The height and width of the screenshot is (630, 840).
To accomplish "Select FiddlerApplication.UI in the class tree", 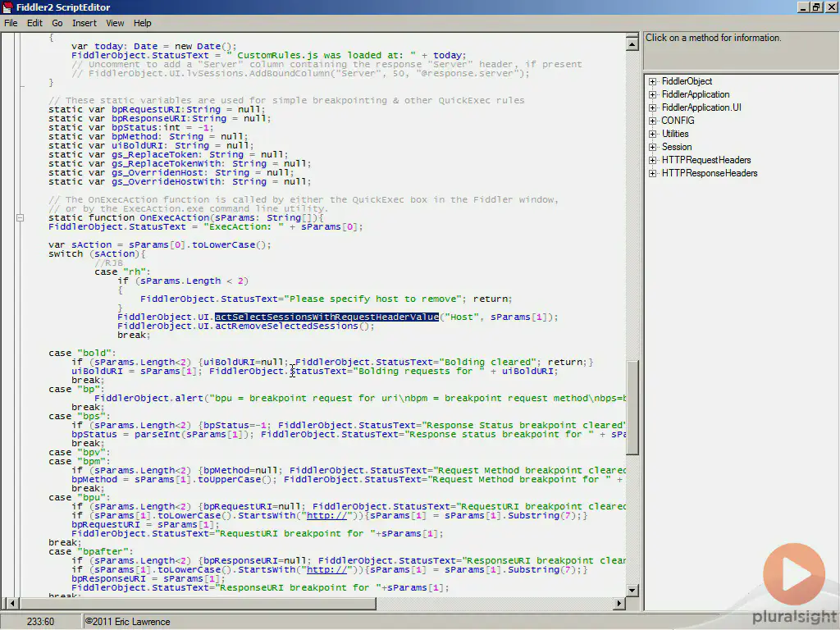I will click(701, 107).
